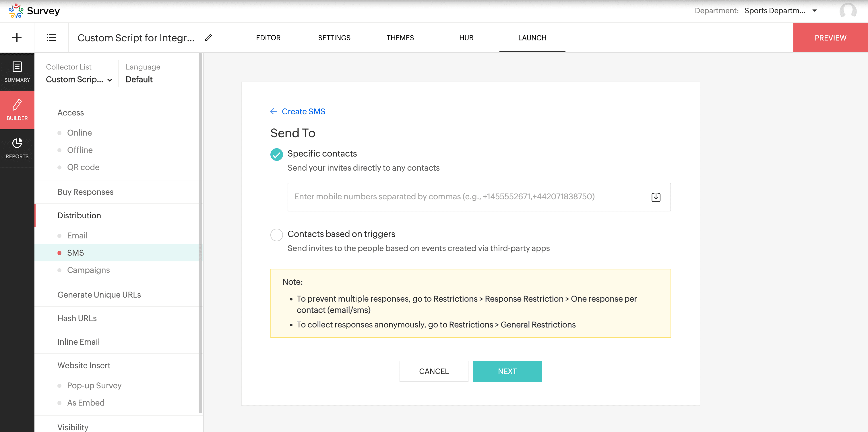868x432 pixels.
Task: Click the mobile numbers input field
Action: click(468, 197)
